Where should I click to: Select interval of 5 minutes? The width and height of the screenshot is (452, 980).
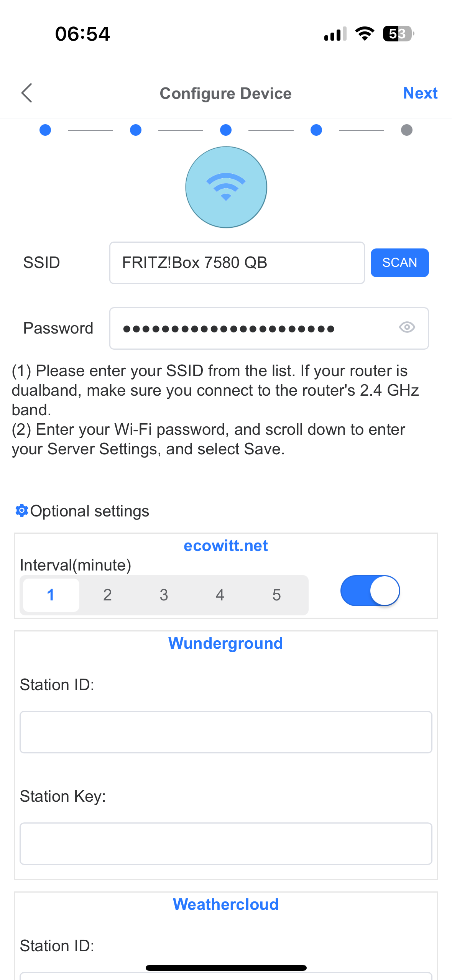pos(276,595)
